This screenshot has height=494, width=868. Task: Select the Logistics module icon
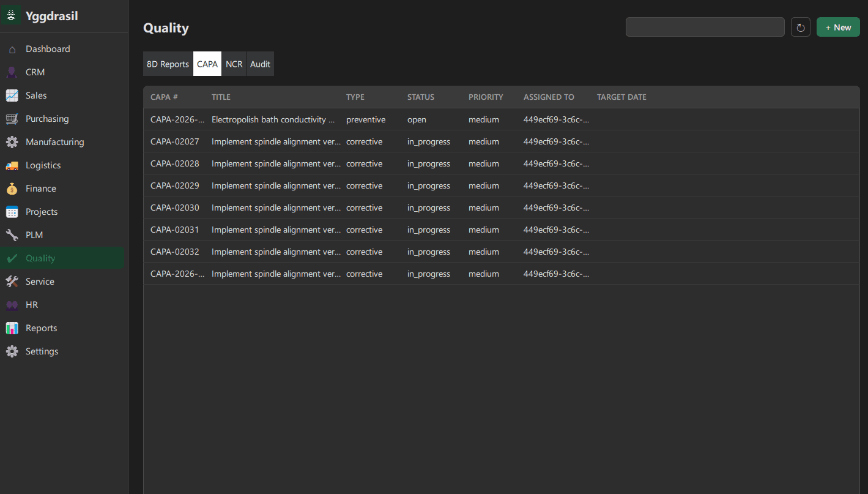[12, 165]
